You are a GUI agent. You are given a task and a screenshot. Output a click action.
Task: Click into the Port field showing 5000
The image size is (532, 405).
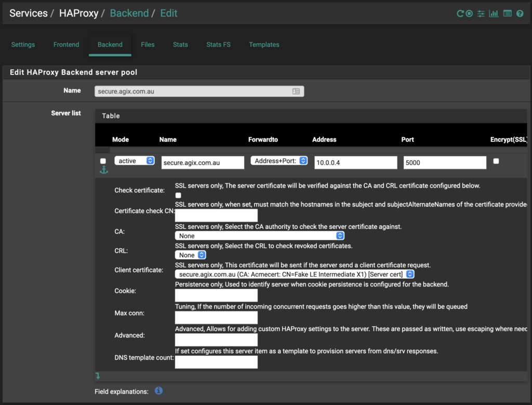click(445, 163)
